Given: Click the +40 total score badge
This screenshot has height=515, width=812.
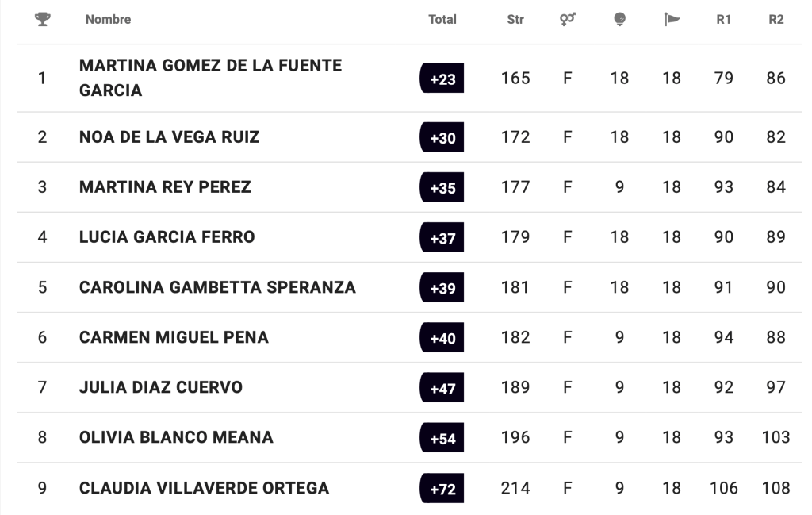Looking at the screenshot, I should (442, 338).
